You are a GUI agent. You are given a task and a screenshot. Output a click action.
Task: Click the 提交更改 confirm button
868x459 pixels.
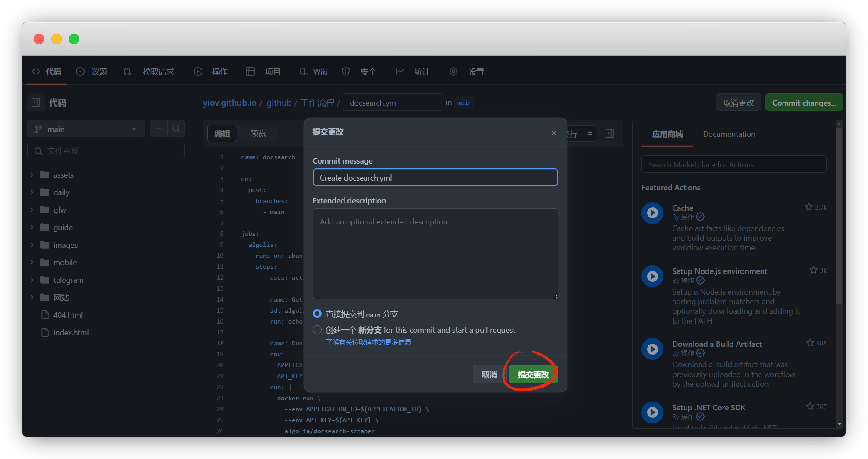click(x=533, y=374)
